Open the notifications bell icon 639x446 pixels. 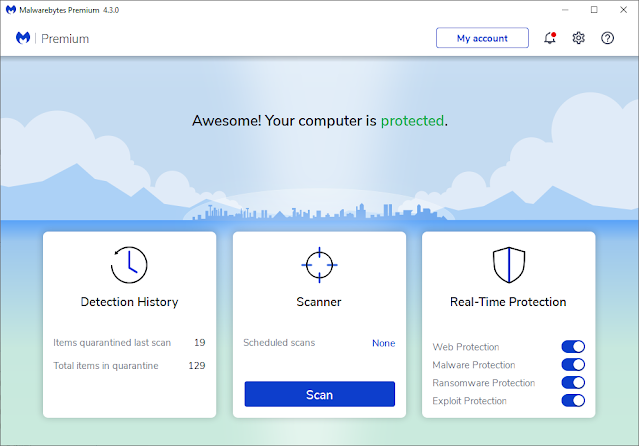(550, 38)
